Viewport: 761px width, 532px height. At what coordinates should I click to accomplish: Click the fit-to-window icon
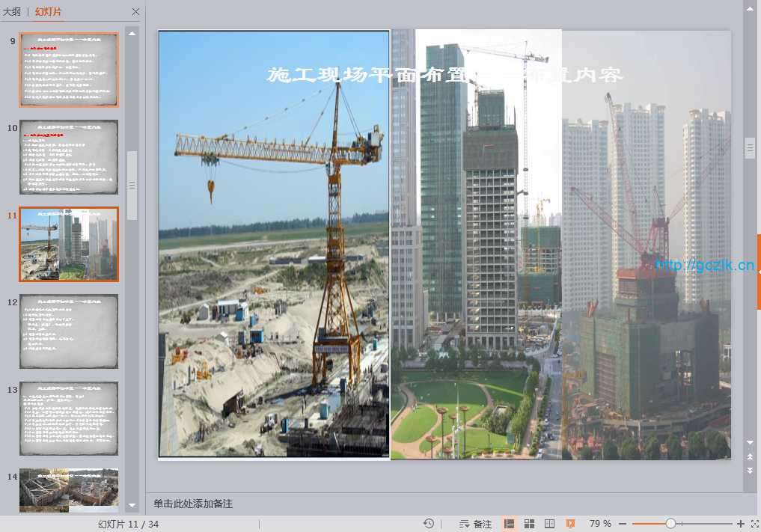[x=754, y=524]
